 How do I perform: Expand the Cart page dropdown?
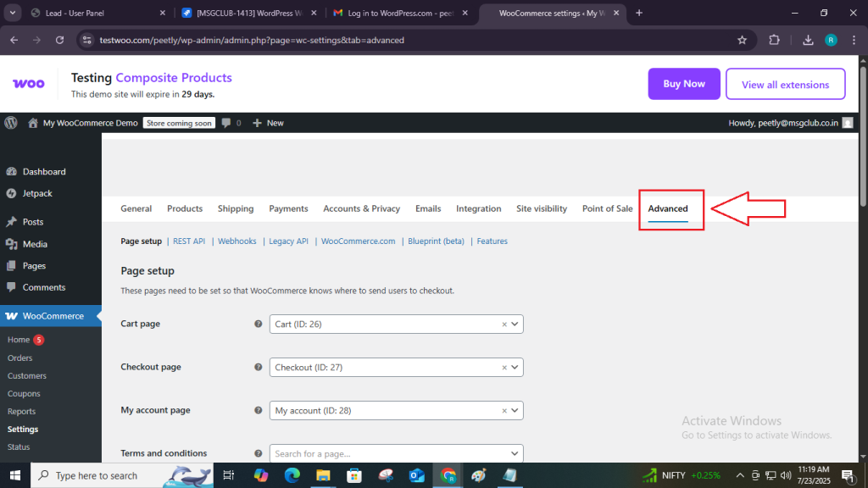click(x=515, y=324)
